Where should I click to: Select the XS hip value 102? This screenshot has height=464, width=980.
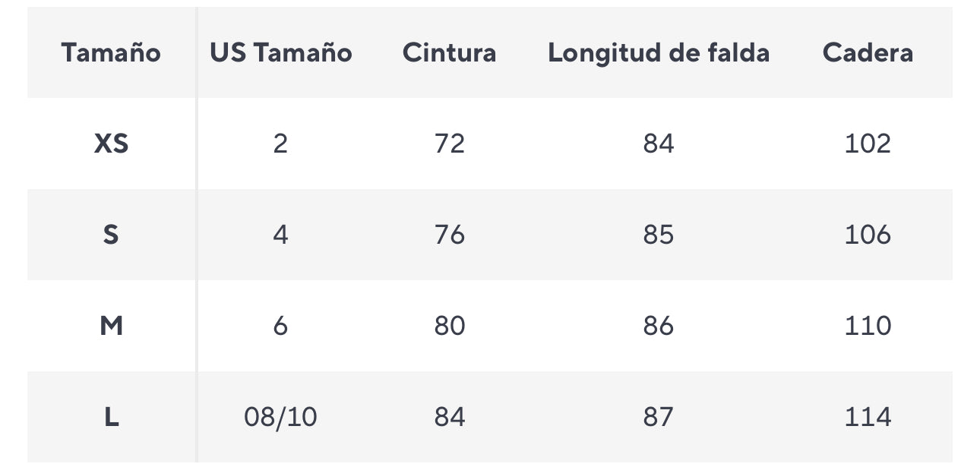click(868, 144)
